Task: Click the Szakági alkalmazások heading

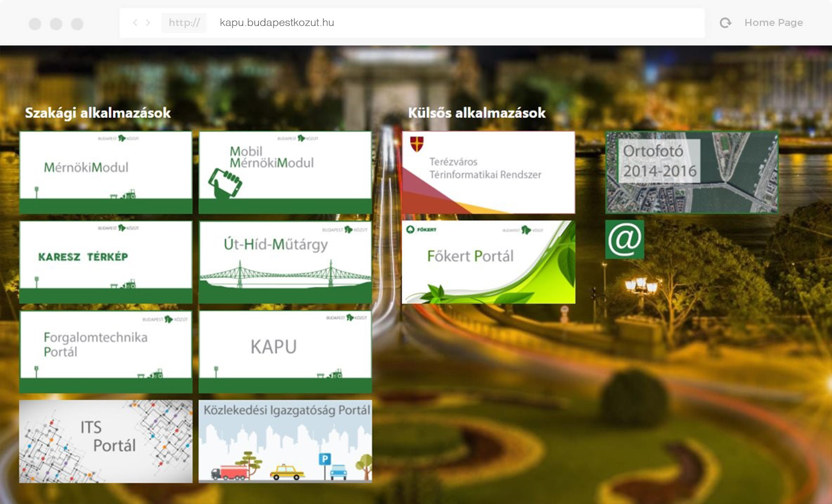Action: [x=97, y=113]
